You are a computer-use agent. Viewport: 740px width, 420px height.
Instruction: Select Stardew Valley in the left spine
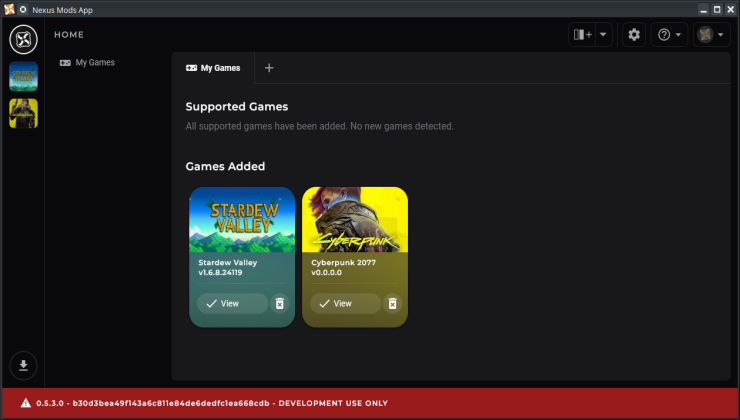coord(23,77)
